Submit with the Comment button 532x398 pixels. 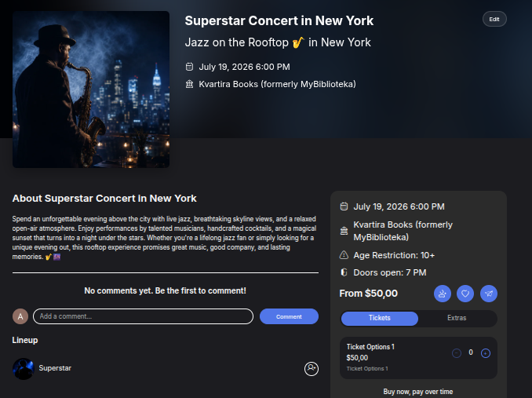[x=289, y=316]
